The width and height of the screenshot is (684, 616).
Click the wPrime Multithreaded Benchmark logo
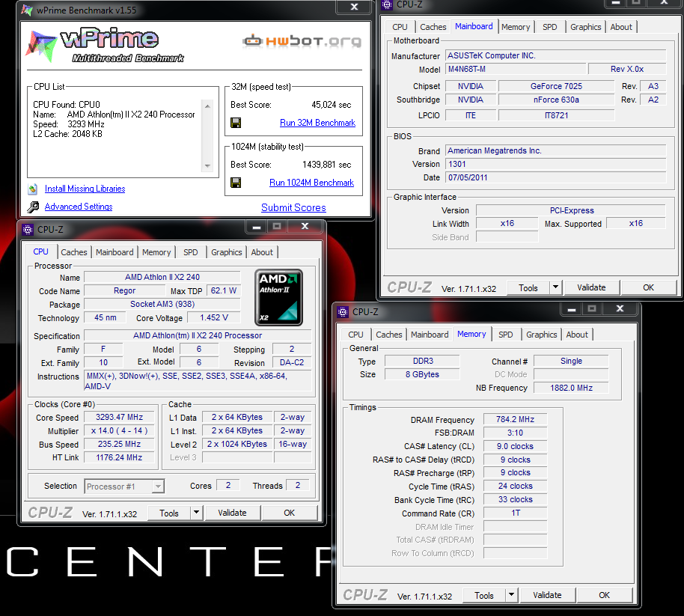[x=106, y=46]
